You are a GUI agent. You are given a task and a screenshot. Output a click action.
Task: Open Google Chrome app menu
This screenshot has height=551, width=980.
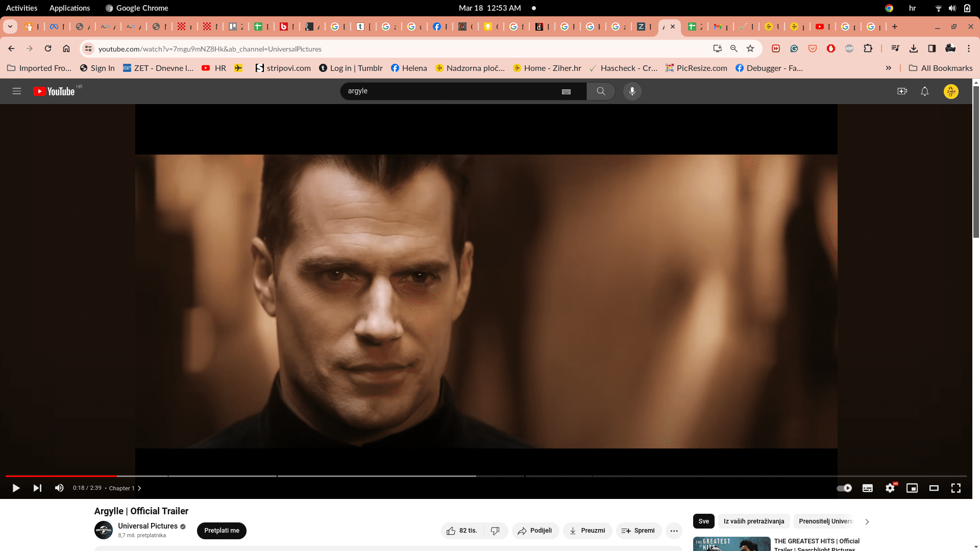coord(137,8)
